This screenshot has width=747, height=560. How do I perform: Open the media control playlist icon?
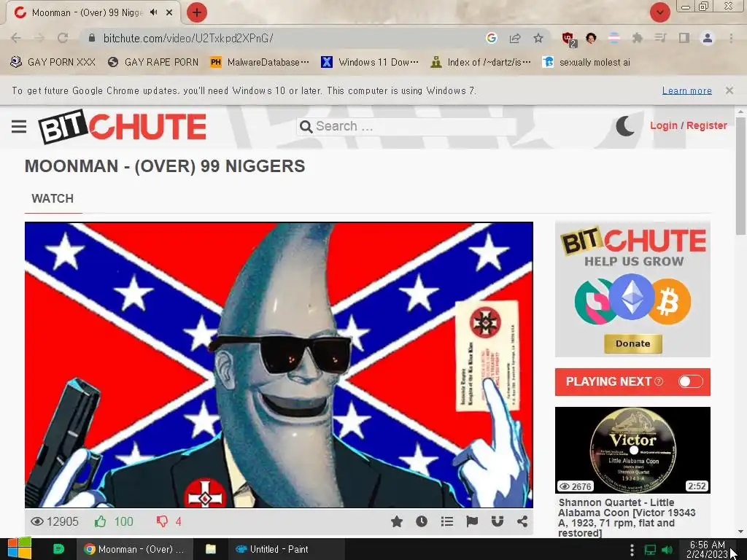point(660,38)
